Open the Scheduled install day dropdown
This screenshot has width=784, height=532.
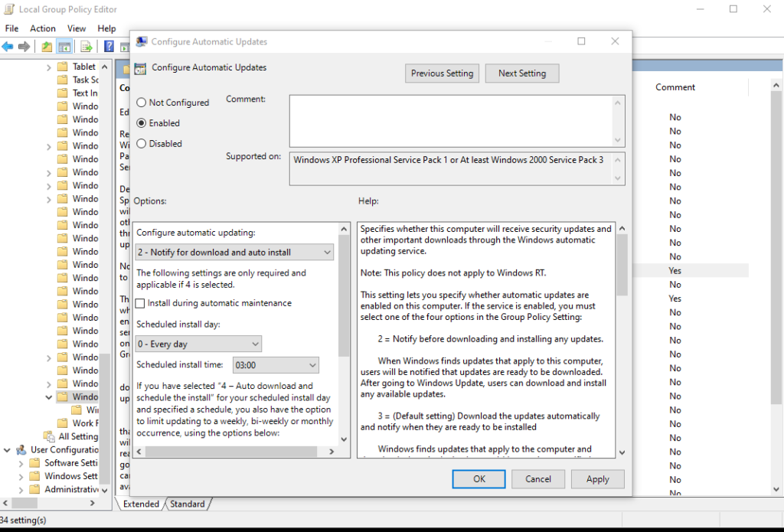[198, 344]
